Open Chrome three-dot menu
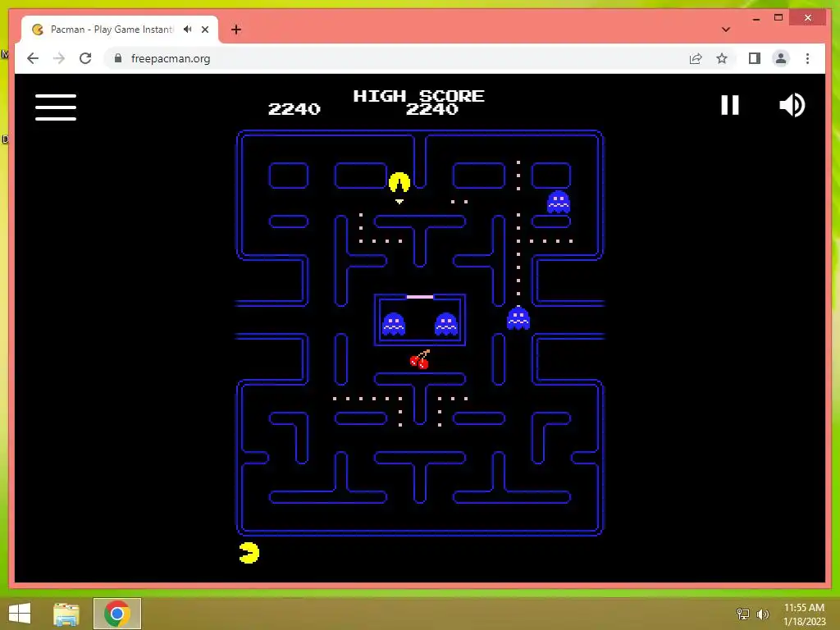840x630 pixels. point(807,58)
